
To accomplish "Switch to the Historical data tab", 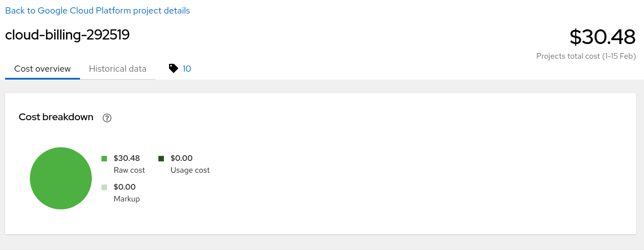I will pyautogui.click(x=118, y=69).
